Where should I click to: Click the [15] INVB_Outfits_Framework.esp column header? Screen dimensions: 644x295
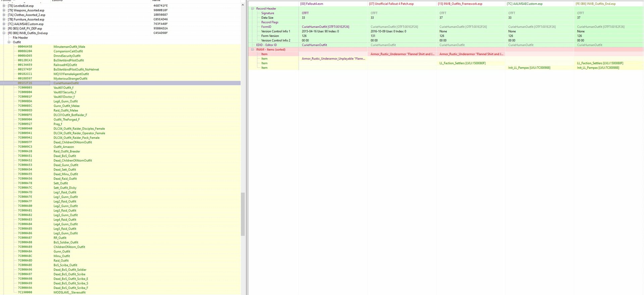(x=460, y=4)
